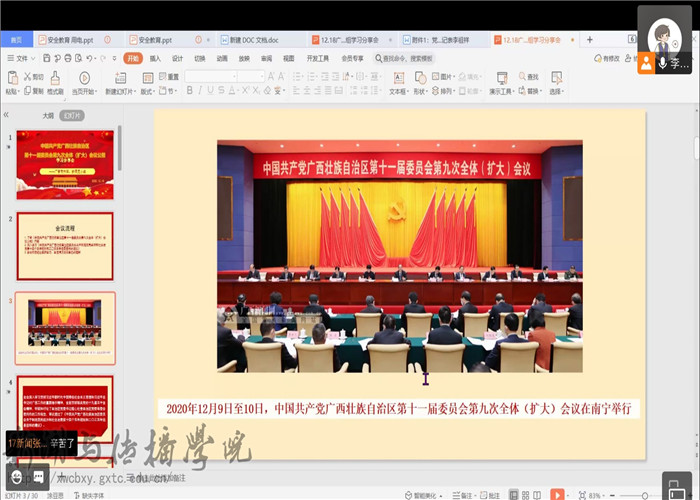The width and height of the screenshot is (700, 500).
Task: Expand the Section (节) dropdown
Action: [x=168, y=91]
